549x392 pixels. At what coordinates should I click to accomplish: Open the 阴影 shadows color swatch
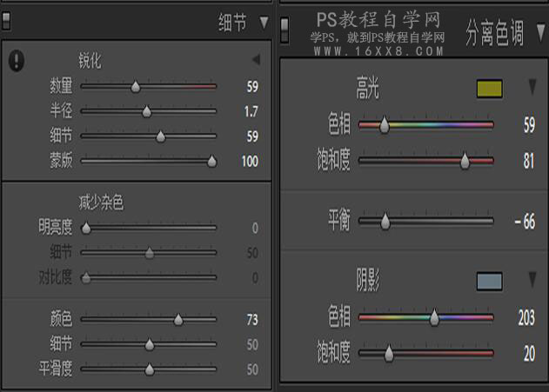pyautogui.click(x=489, y=281)
